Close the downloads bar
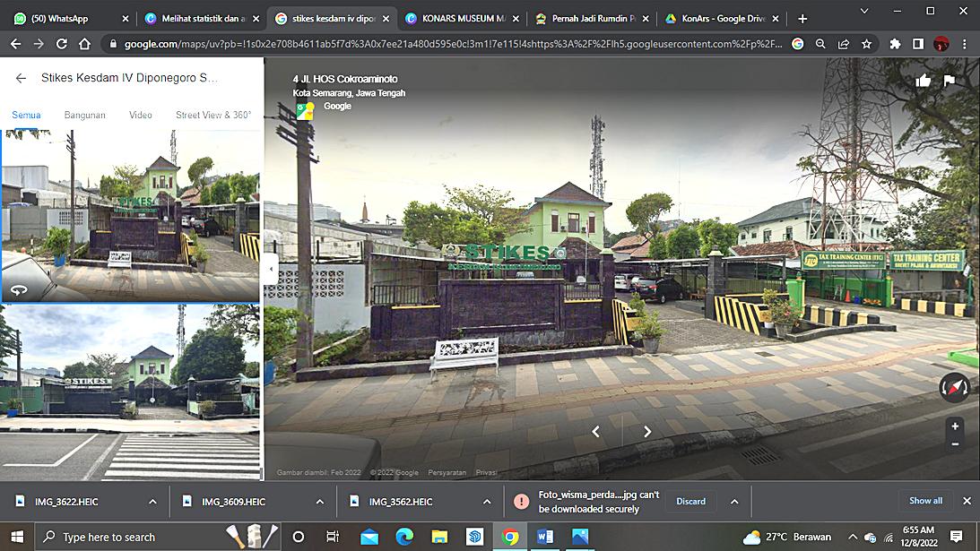 click(967, 501)
